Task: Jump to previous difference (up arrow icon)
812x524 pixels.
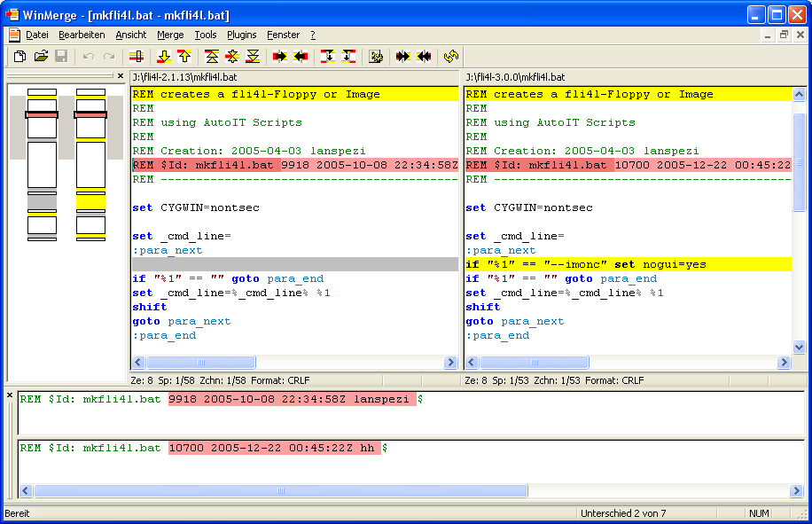Action: tap(184, 57)
